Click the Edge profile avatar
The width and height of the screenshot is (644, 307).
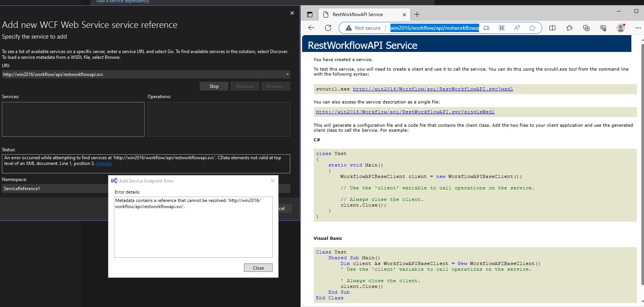(621, 28)
